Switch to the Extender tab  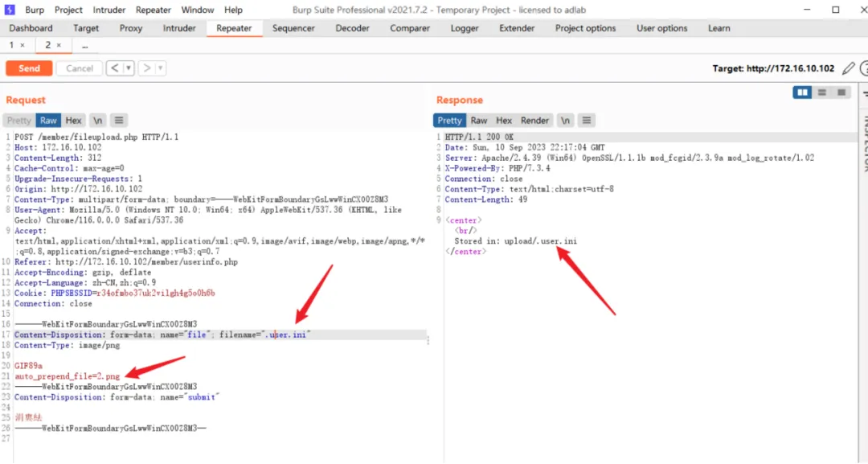pyautogui.click(x=517, y=28)
